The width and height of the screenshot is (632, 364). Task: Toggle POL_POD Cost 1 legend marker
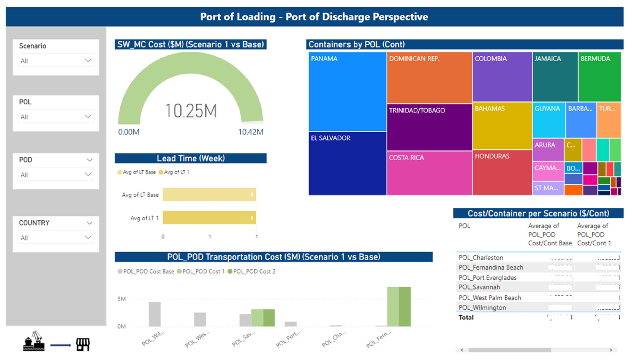pos(179,272)
